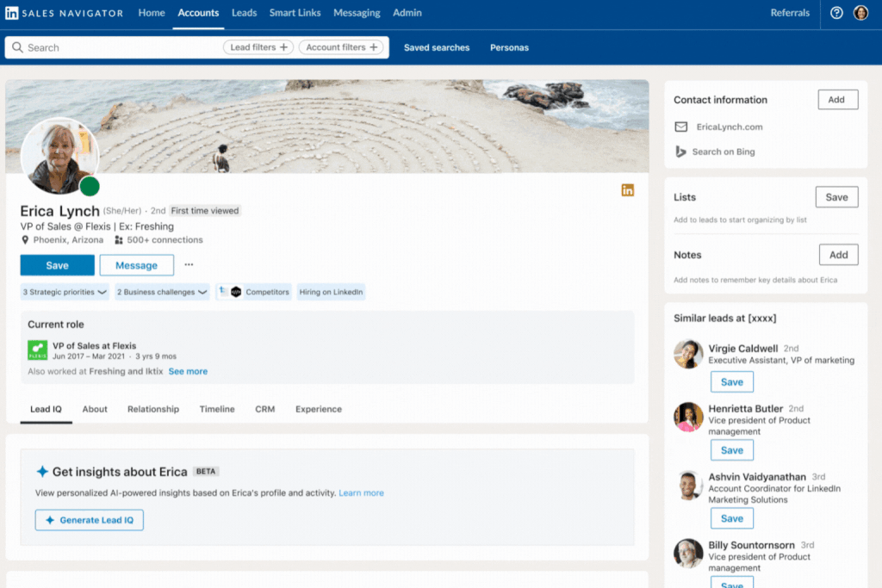Save lead to Lists
This screenshot has width=882, height=588.
tap(836, 197)
